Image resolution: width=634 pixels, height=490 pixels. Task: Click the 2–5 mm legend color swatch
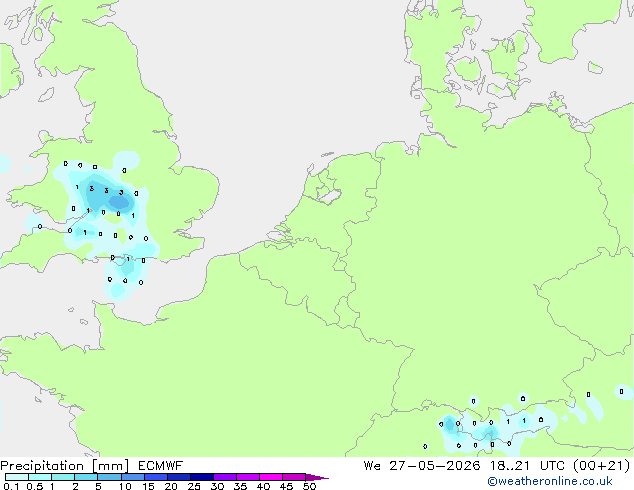(x=86, y=477)
